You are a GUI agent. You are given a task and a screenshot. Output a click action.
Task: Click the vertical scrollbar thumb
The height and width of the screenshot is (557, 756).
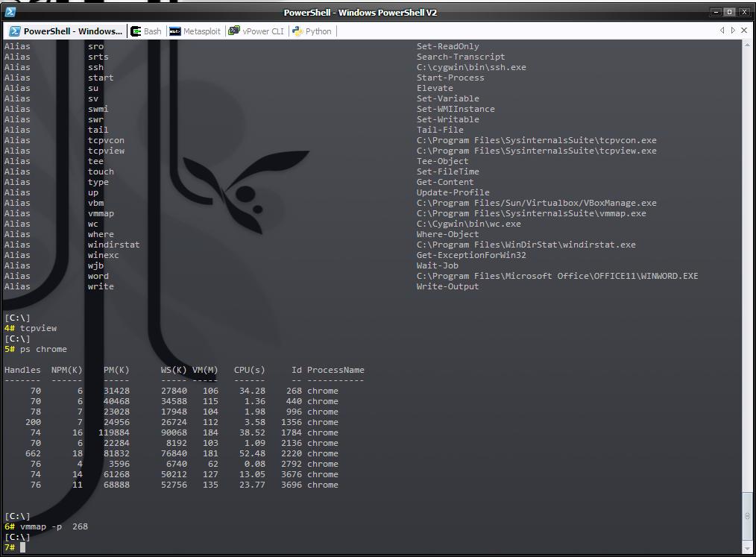[x=747, y=515]
